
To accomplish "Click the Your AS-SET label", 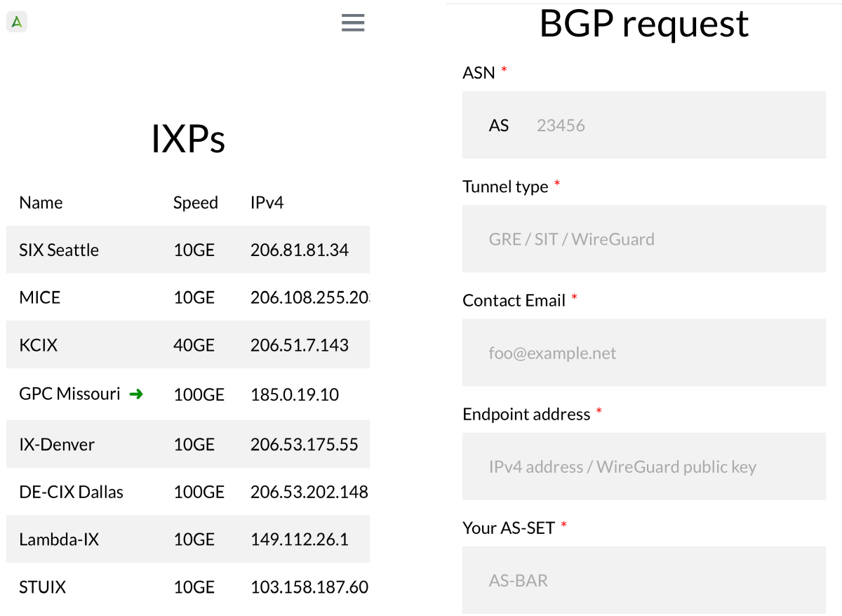I will [x=509, y=528].
